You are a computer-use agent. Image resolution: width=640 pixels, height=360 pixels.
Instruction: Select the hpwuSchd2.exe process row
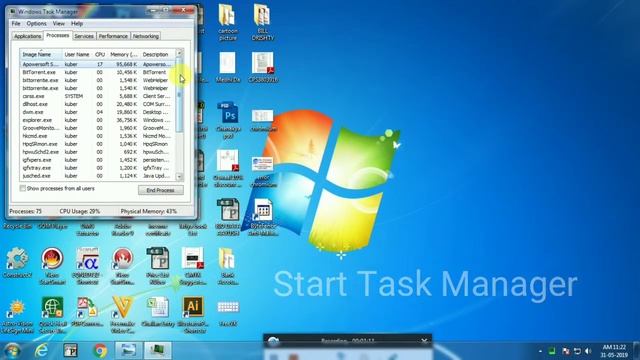(97, 152)
